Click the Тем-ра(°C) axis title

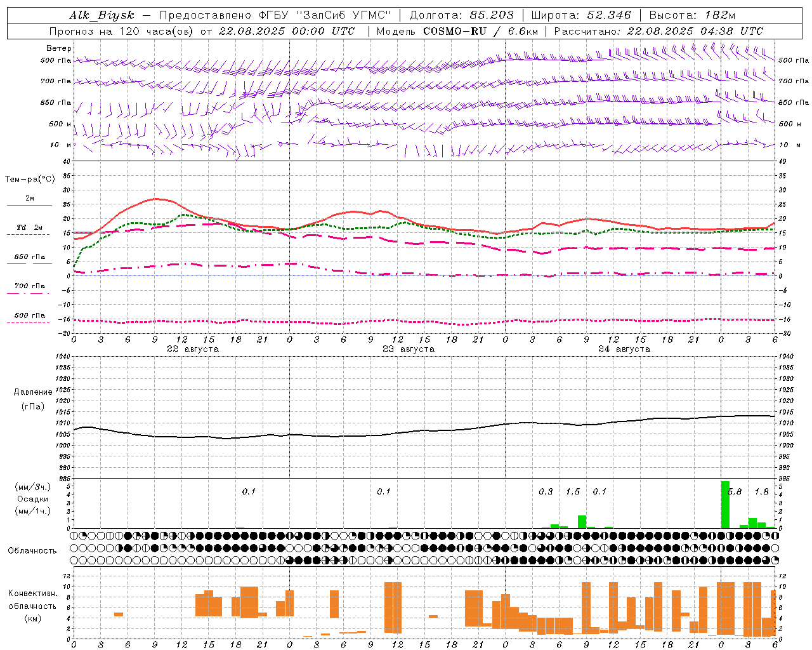click(x=30, y=180)
